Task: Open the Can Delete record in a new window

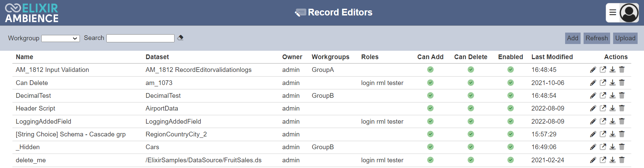Action: 603,82
